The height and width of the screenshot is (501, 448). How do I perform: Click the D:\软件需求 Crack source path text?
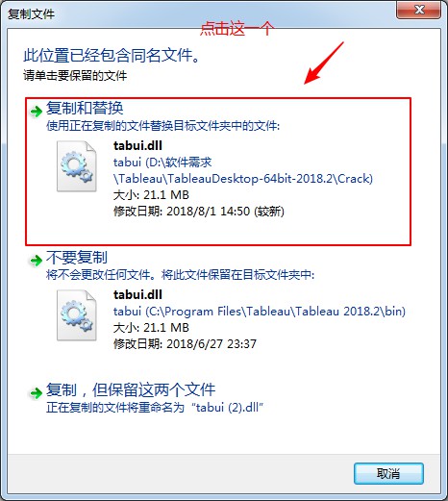pyautogui.click(x=243, y=170)
